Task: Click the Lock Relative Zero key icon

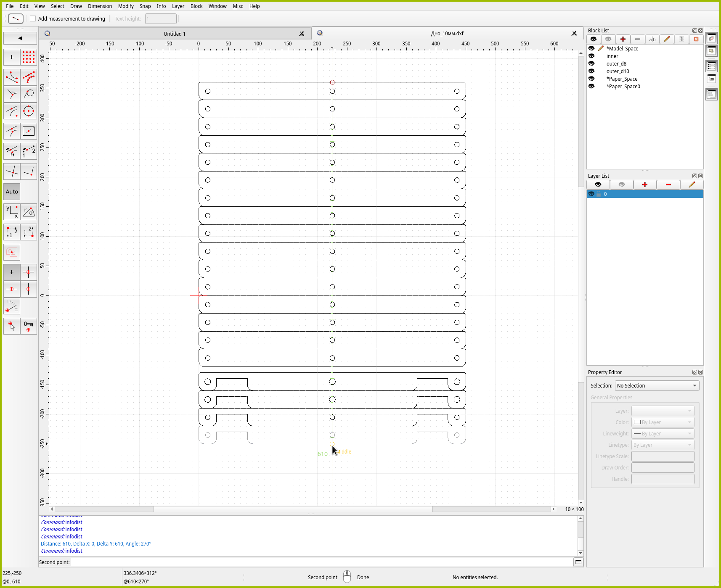Action: coord(29,326)
